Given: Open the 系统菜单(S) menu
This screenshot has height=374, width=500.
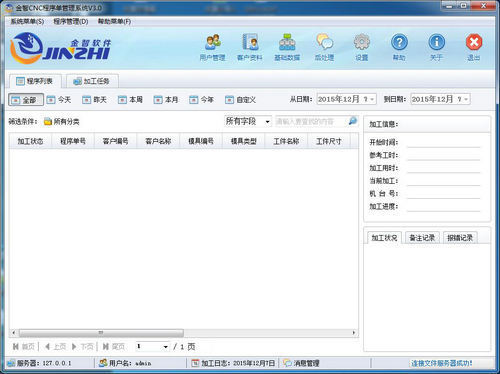Looking at the screenshot, I should coord(27,22).
